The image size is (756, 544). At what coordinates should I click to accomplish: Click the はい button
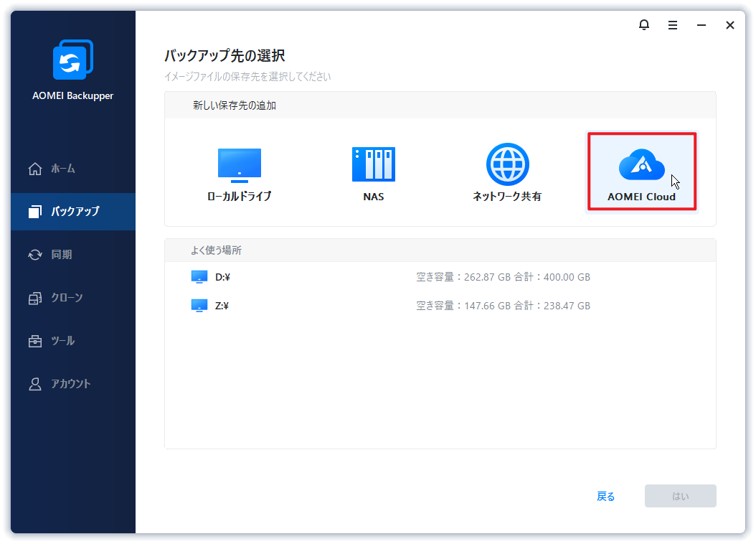pos(680,496)
